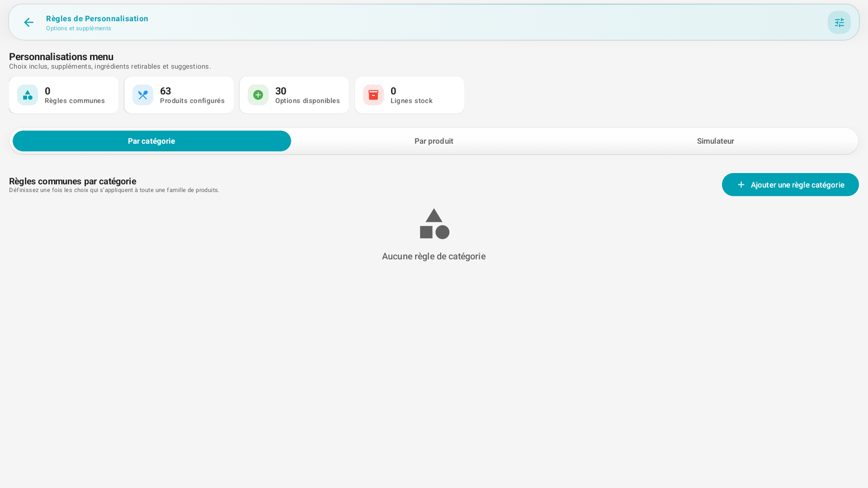Open the 30 Options disponibles card
Image resolution: width=868 pixels, height=488 pixels.
click(x=294, y=95)
